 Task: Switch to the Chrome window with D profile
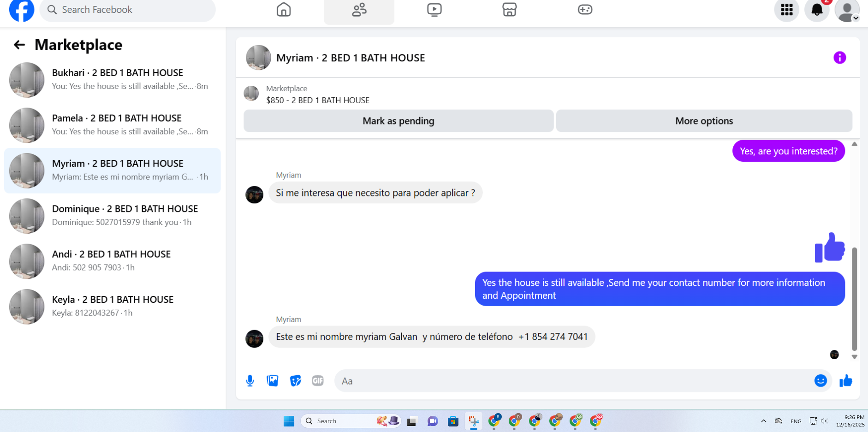tap(515, 421)
